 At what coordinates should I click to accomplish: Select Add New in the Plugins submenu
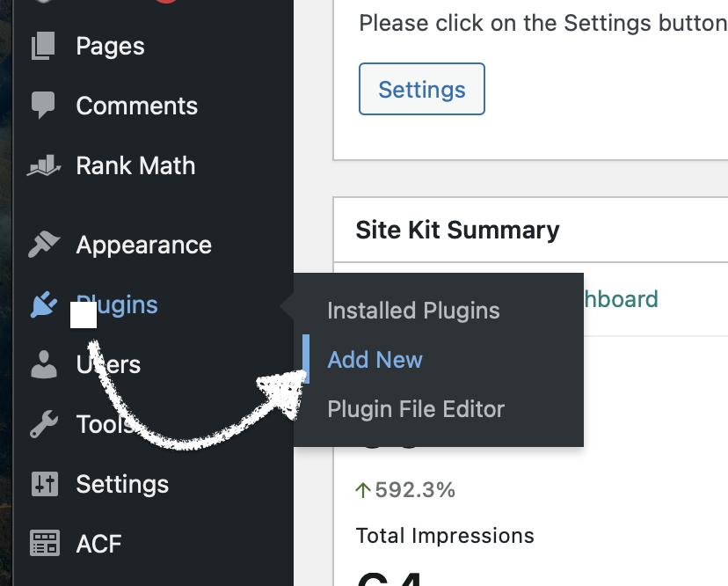click(x=375, y=359)
